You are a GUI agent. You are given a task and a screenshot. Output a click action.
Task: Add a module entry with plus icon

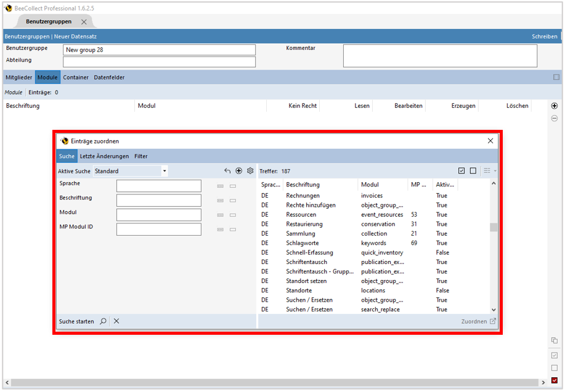click(x=554, y=106)
